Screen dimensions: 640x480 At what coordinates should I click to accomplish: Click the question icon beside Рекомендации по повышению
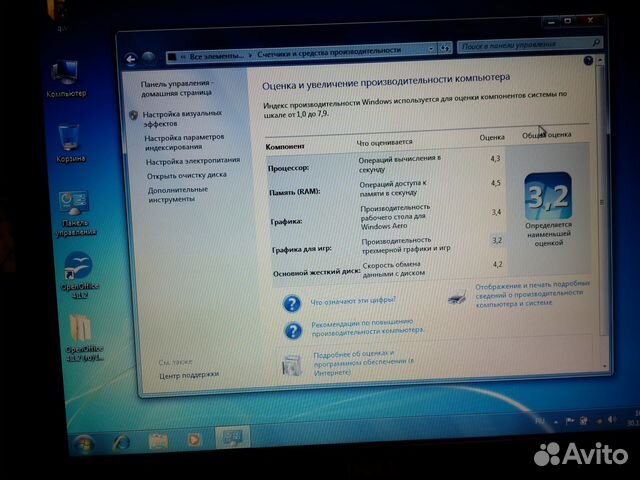tap(293, 331)
